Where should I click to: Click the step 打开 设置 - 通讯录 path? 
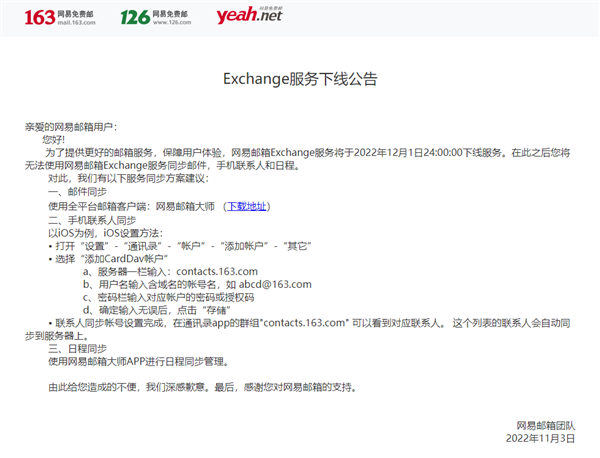(x=180, y=246)
